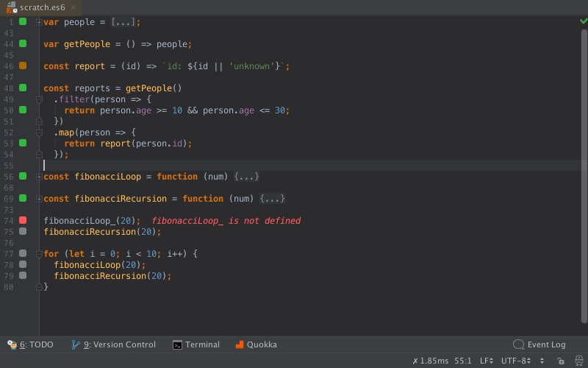Click fold end marker on line 54
This screenshot has height=368, width=588.
click(39, 155)
